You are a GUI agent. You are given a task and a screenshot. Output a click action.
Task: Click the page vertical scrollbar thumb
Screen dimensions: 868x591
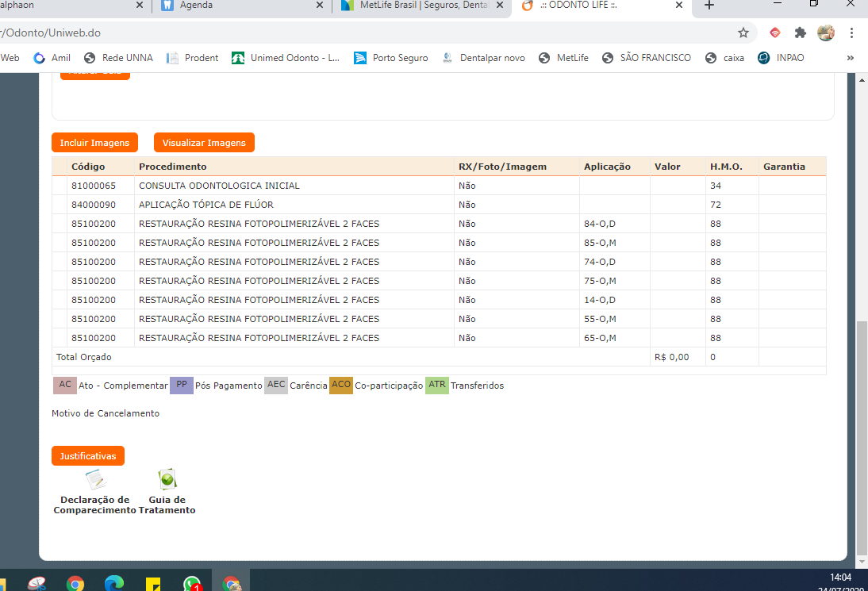pos(862,437)
